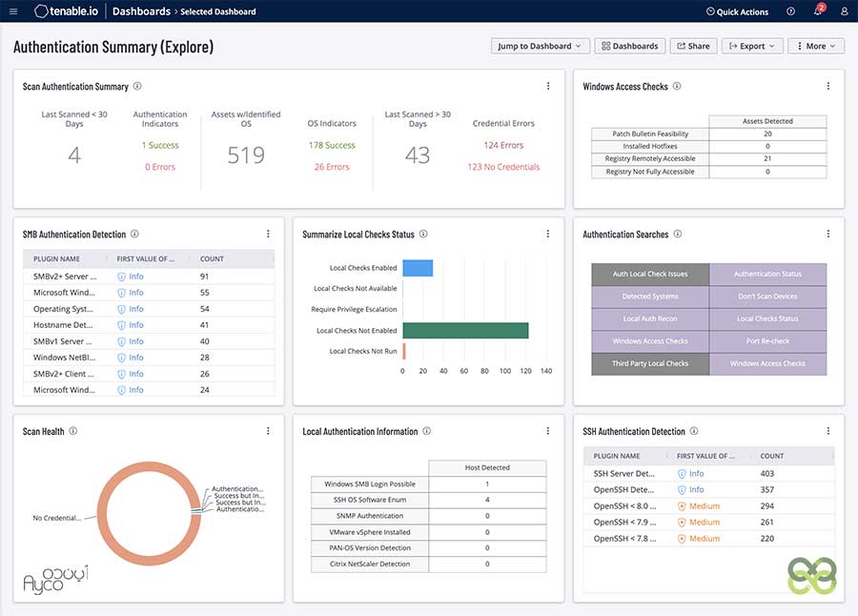Viewport: 858px width, 616px height.
Task: Click info icon beside Scan Authentication Summary
Action: 138,87
